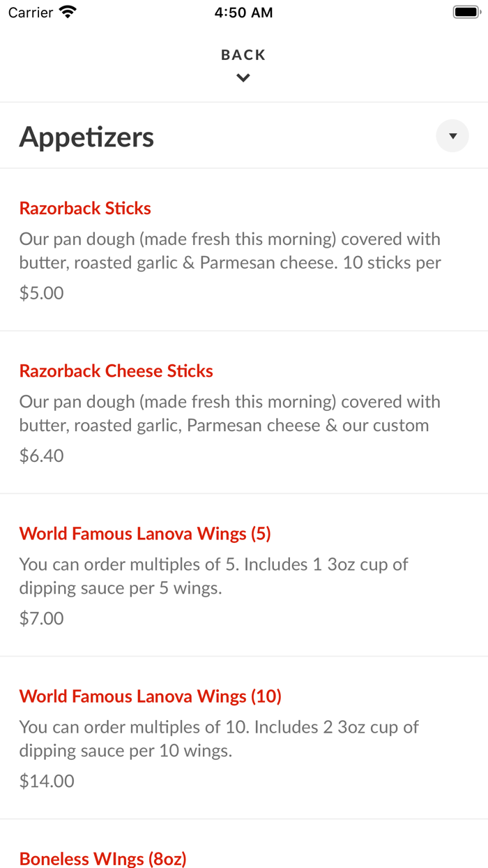Tap the $5.00 price for Razorback Sticks
488x868 pixels.
coord(40,292)
